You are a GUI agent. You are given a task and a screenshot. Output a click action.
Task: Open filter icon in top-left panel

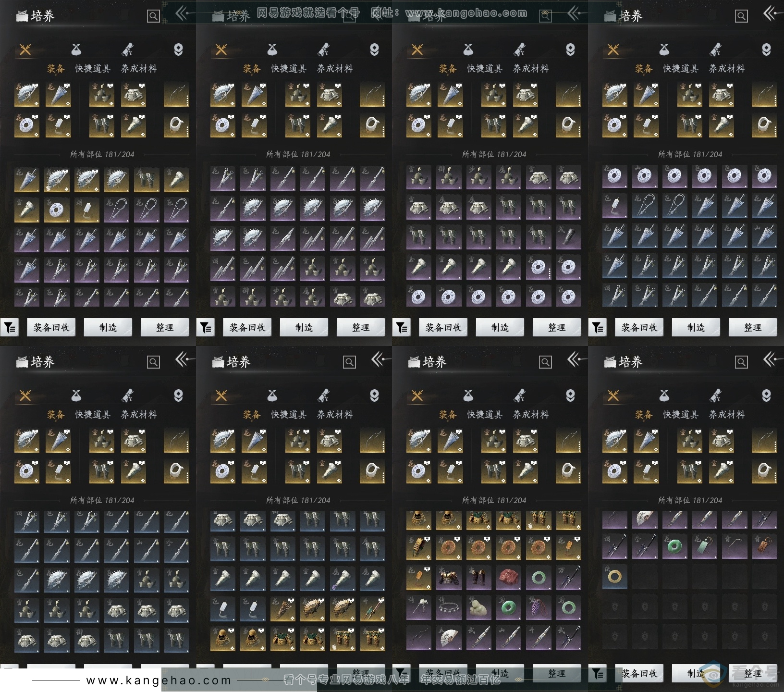click(10, 328)
